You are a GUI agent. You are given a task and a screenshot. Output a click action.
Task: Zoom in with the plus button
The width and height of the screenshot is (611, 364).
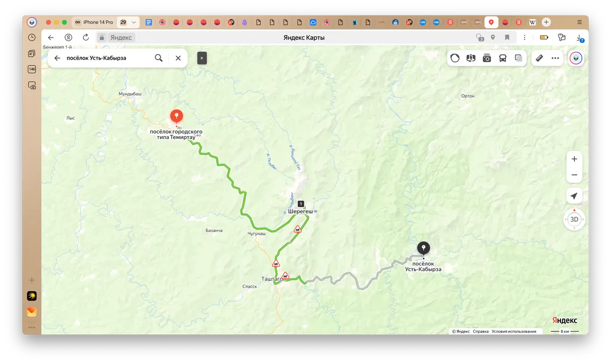coord(574,159)
